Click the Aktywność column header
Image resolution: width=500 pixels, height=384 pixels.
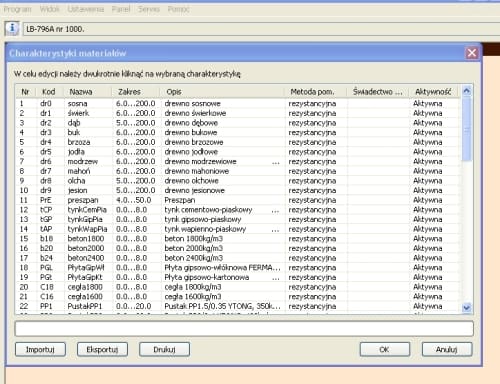433,92
